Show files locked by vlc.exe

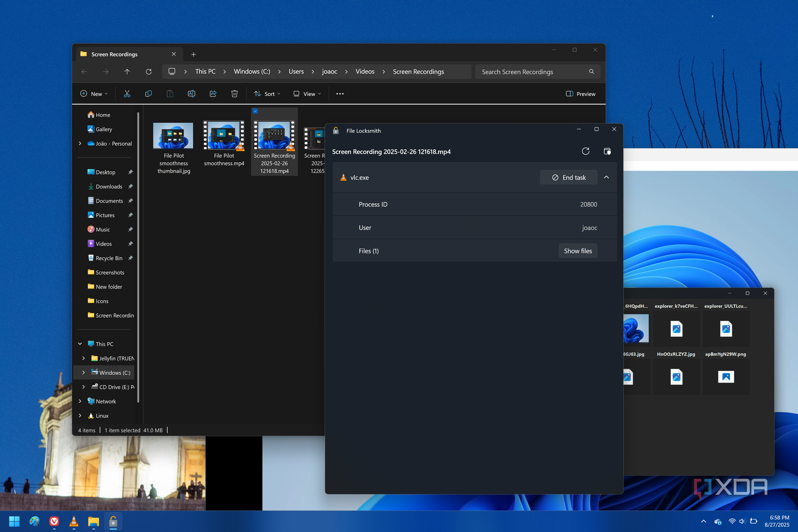click(x=578, y=251)
